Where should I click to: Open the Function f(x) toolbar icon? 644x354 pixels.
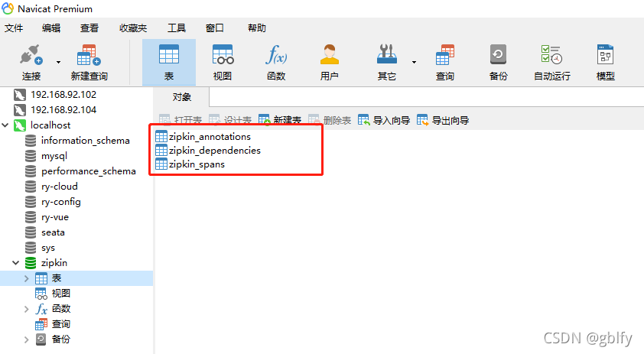click(276, 54)
